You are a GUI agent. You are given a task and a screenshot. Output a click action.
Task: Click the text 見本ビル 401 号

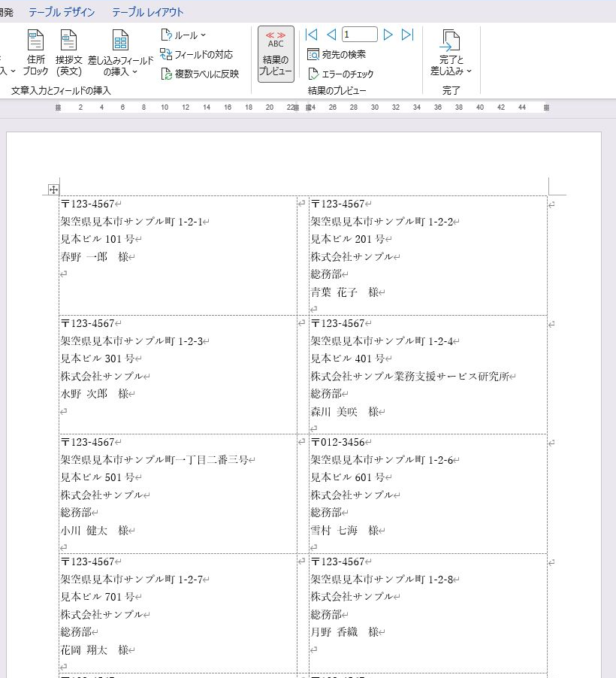(348, 359)
